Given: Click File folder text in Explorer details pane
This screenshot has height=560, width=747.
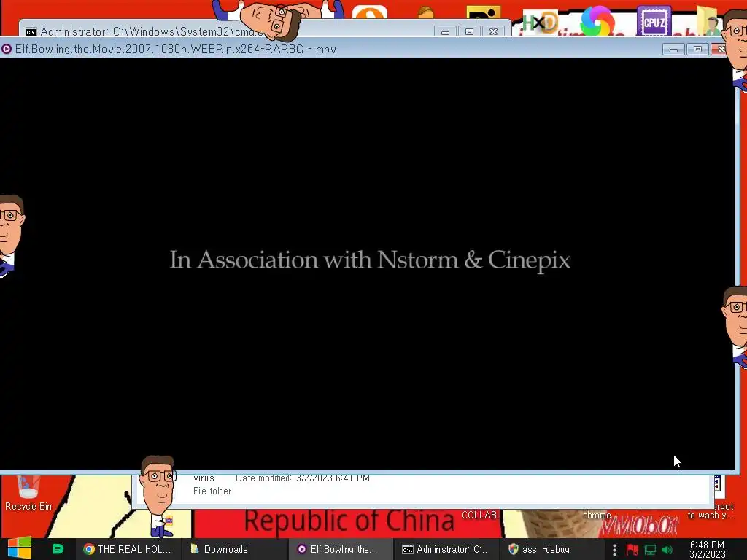Looking at the screenshot, I should pos(212,491).
